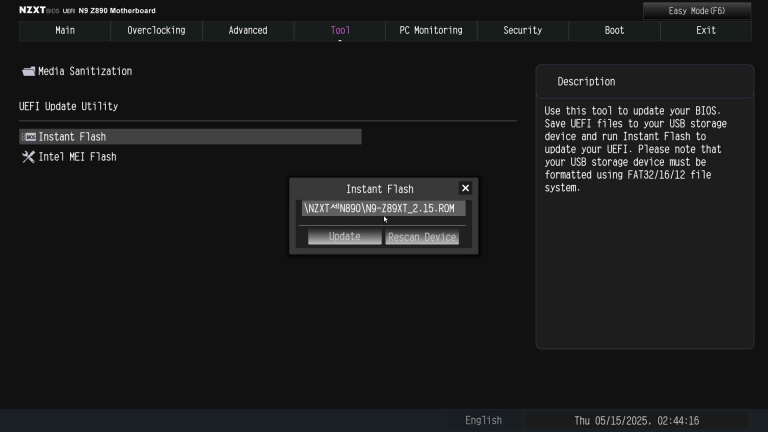Select the Instant Flash row
768x432 pixels.
pyautogui.click(x=190, y=137)
